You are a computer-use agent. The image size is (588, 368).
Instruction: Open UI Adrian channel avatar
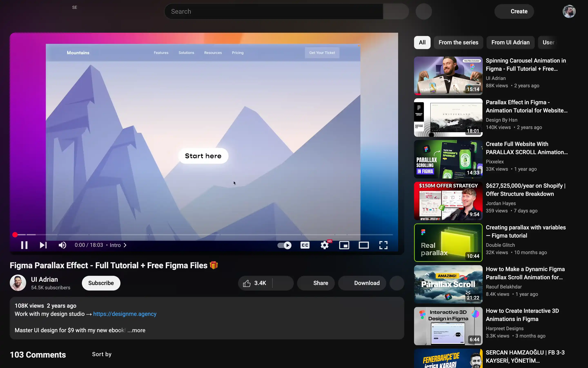tap(18, 283)
